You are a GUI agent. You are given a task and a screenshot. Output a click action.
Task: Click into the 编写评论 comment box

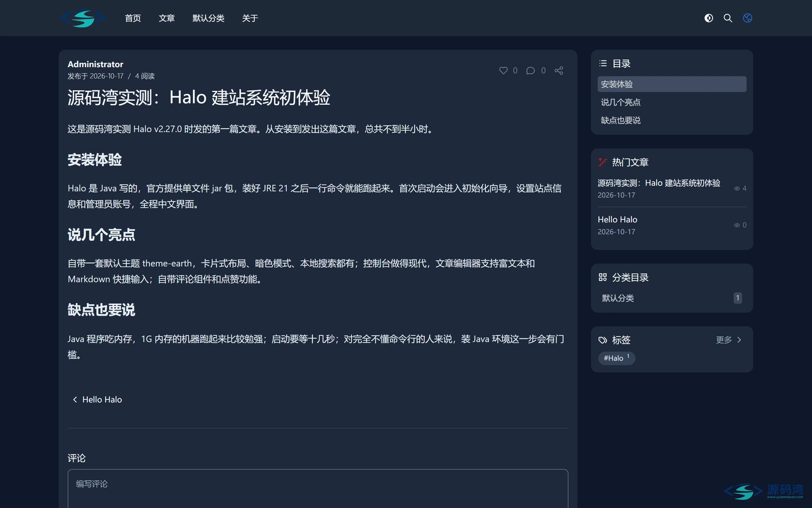pyautogui.click(x=318, y=489)
